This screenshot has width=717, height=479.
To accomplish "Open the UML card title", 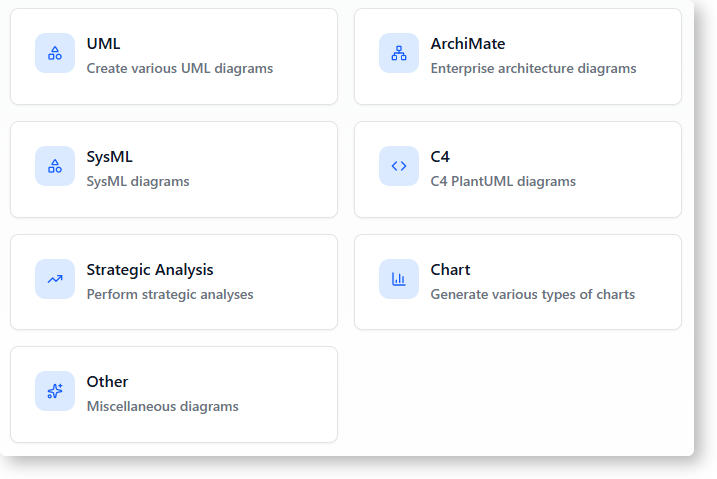I will pos(103,44).
